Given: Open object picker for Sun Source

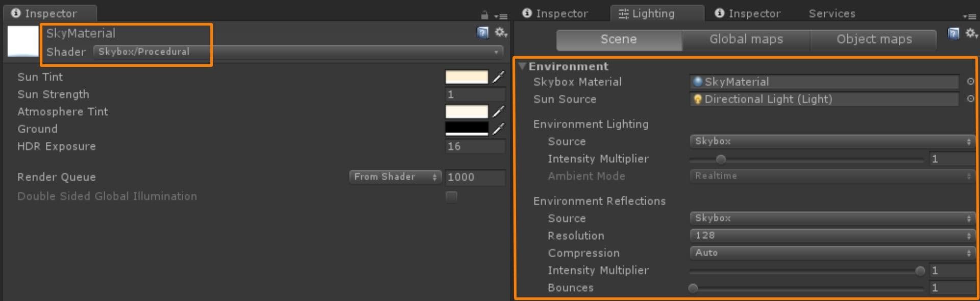Looking at the screenshot, I should (970, 99).
